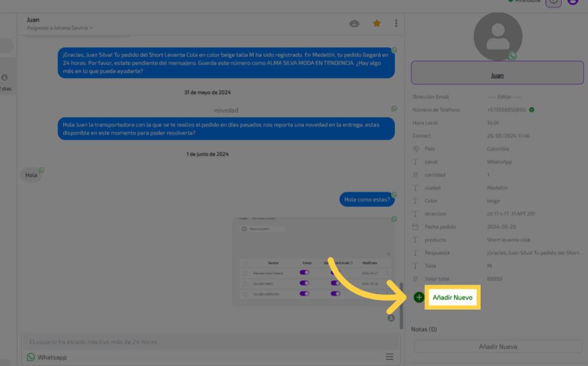
Task: Open the Available status selector
Action: pos(525,1)
